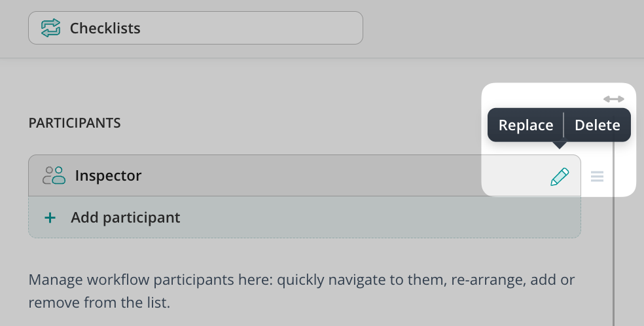Click the pencil edit icon for Inspector
Image resolution: width=644 pixels, height=326 pixels.
point(560,176)
